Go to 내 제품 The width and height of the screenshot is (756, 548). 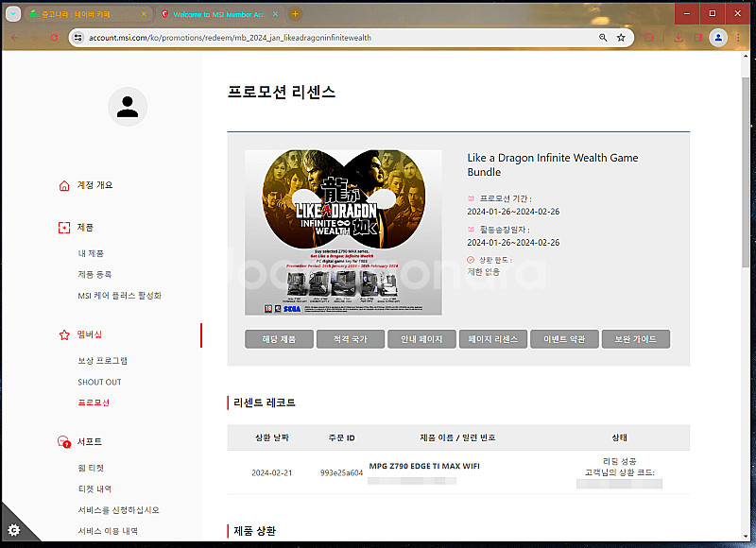pyautogui.click(x=91, y=253)
